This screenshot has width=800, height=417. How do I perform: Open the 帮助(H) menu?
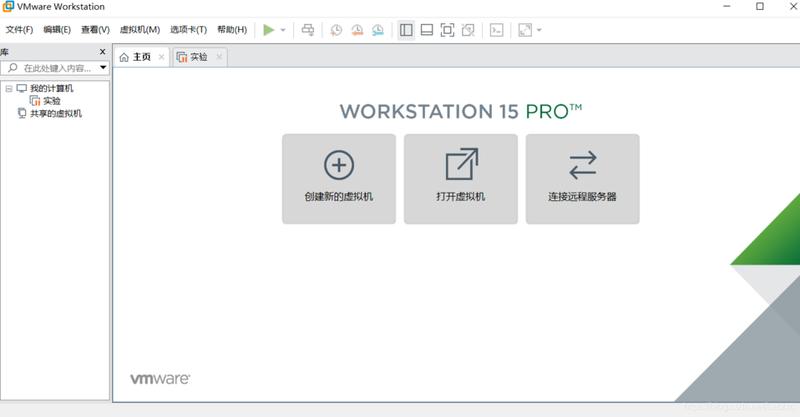pos(232,30)
